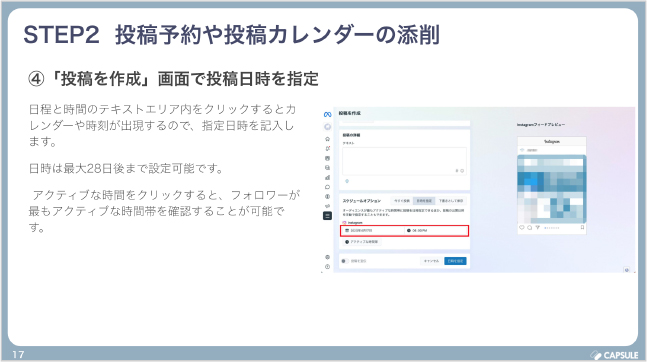Open Insights via the bar chart icon
This screenshot has width=647, height=362.
pos(327,177)
